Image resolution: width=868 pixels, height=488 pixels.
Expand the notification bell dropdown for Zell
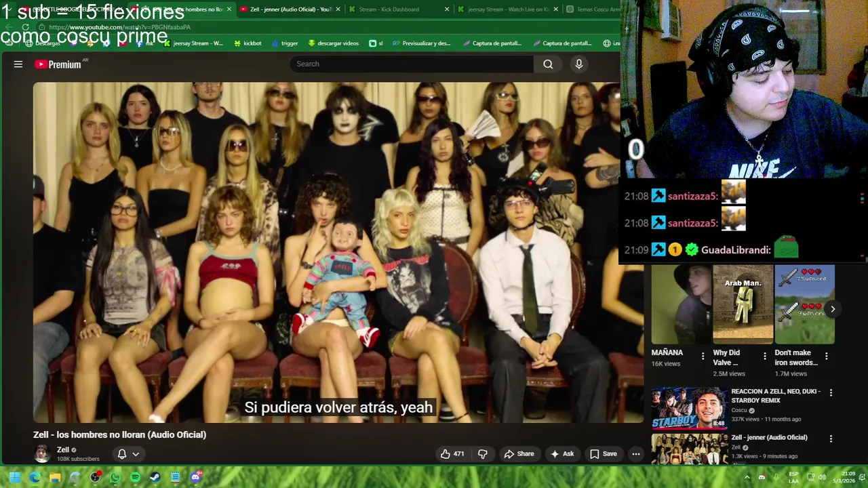(x=128, y=454)
